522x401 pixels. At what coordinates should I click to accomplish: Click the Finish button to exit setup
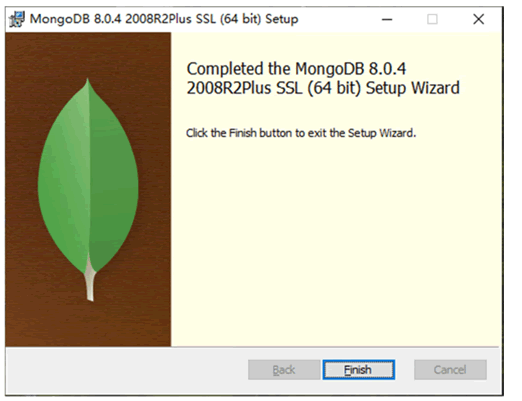coord(358,370)
